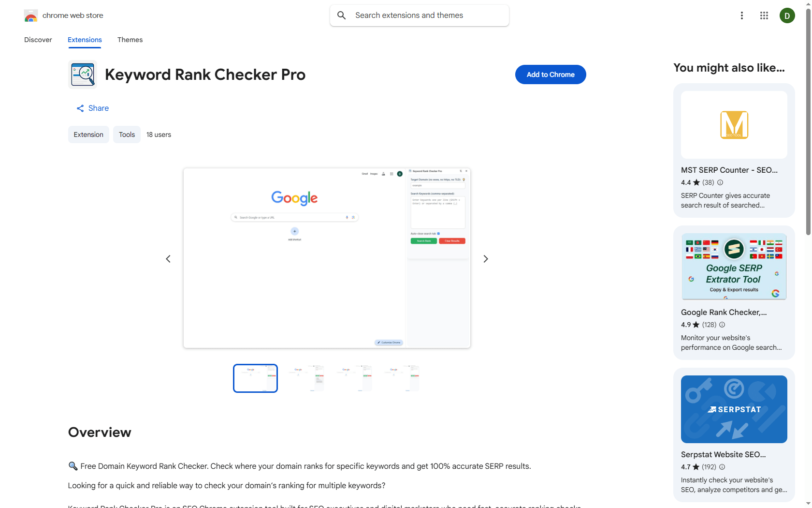
Task: Click the Extension category chip
Action: (x=88, y=134)
